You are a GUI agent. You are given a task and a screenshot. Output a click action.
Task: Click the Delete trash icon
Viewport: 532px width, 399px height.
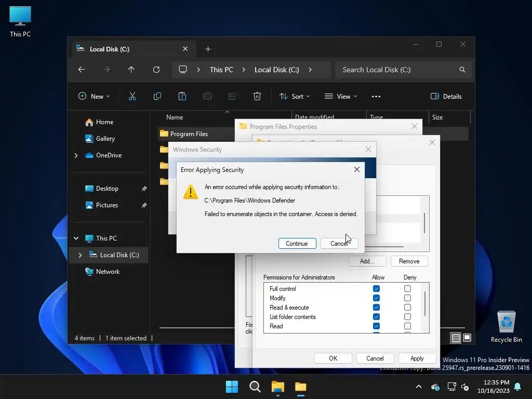click(x=257, y=96)
